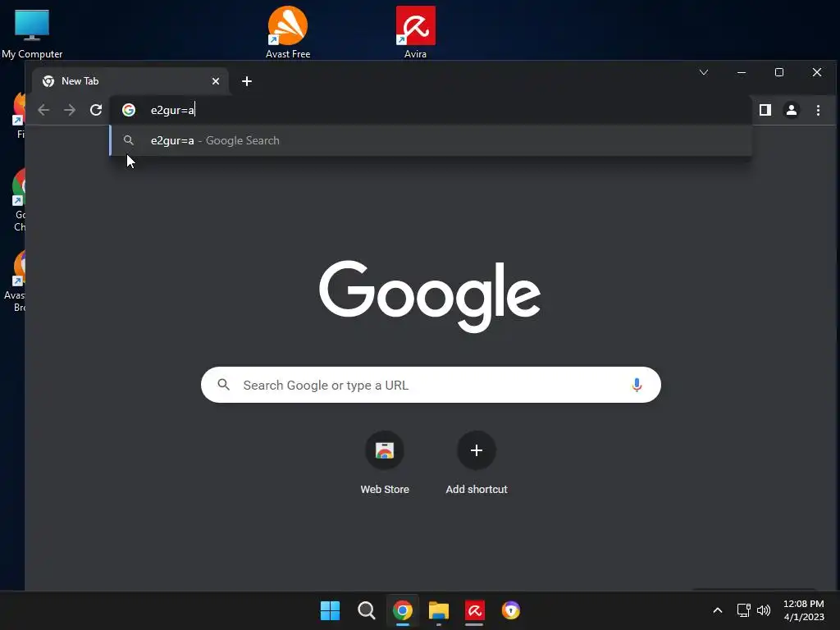
Task: Open File Explorer from the taskbar
Action: click(x=438, y=610)
